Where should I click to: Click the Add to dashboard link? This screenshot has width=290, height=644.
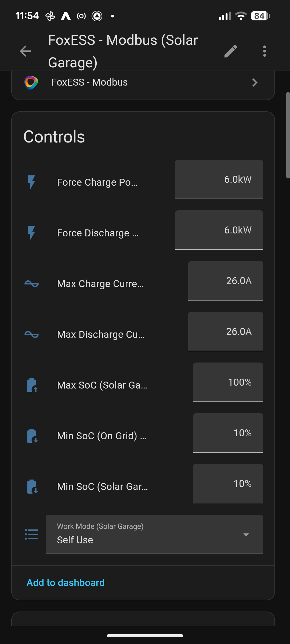coord(66,583)
